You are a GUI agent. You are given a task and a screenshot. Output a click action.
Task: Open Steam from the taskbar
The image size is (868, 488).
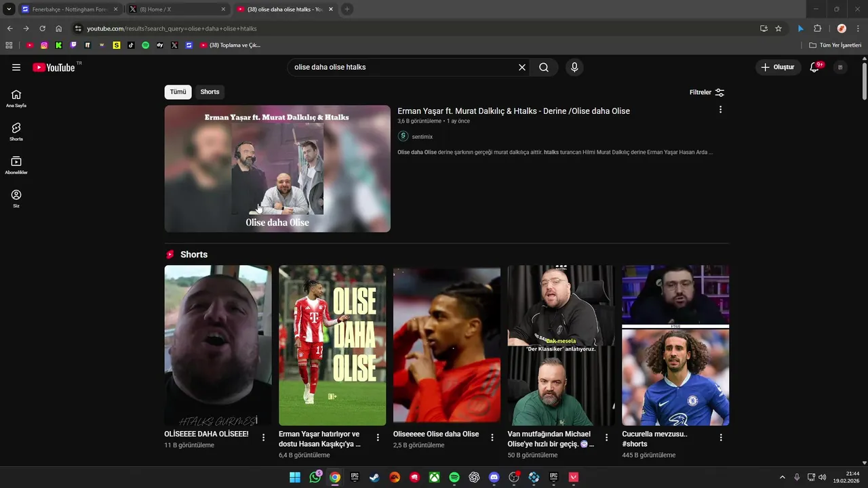374,477
